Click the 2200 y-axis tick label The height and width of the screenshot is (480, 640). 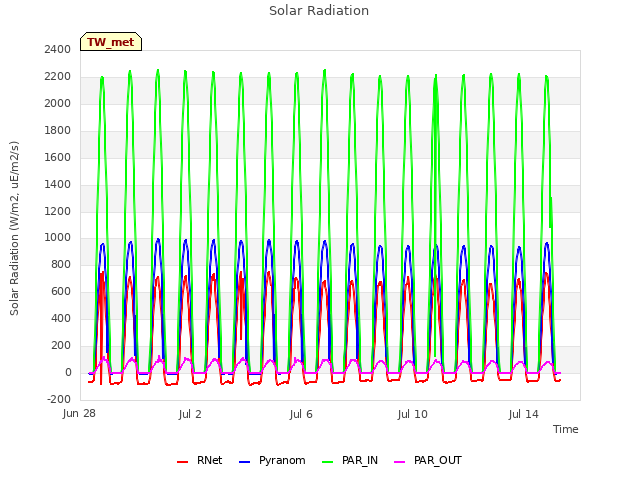tap(58, 76)
